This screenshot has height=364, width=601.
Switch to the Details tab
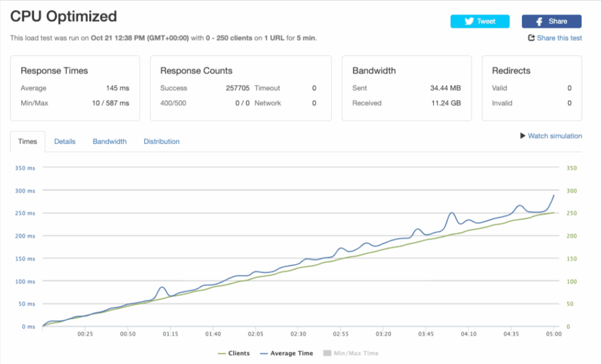pos(65,141)
